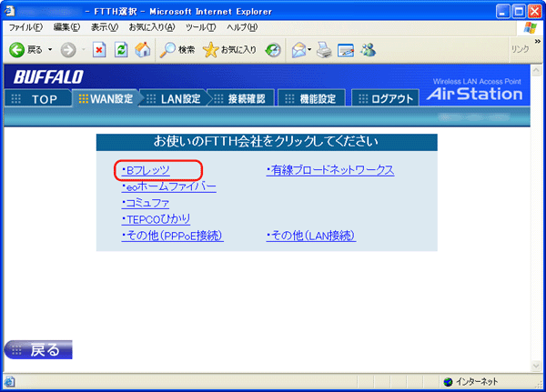Screen dimensions: 546x392
Task: Click the Home icon in toolbar
Action: pos(143,50)
